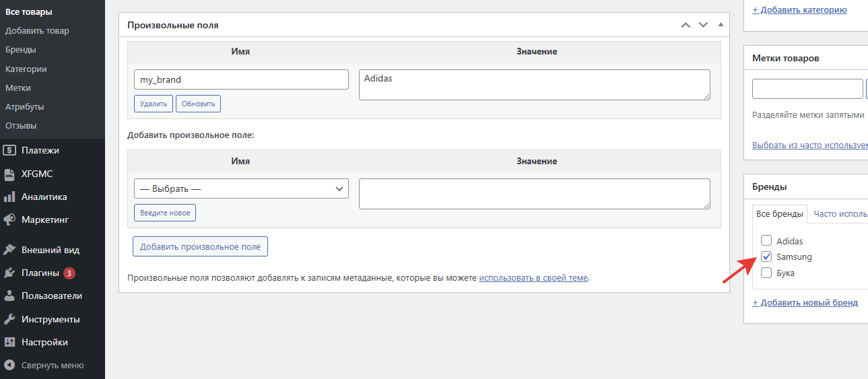Click the Плагины plug icon
The image size is (868, 379).
click(9, 273)
